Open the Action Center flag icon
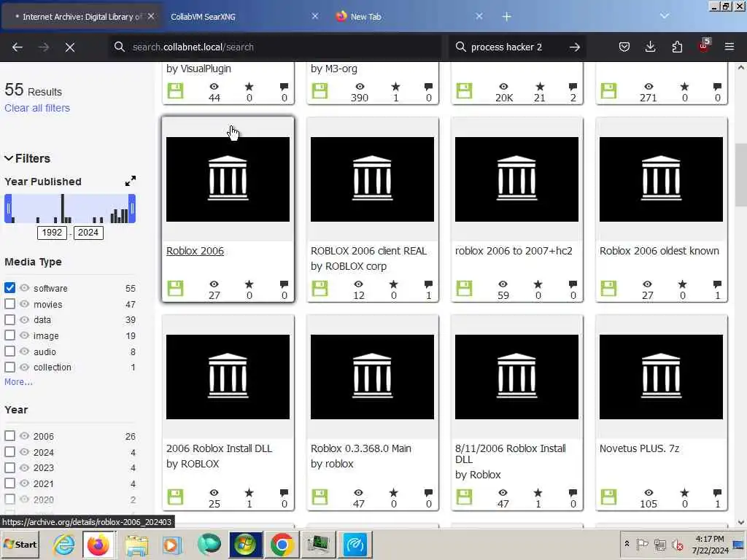747x560 pixels. tap(642, 544)
